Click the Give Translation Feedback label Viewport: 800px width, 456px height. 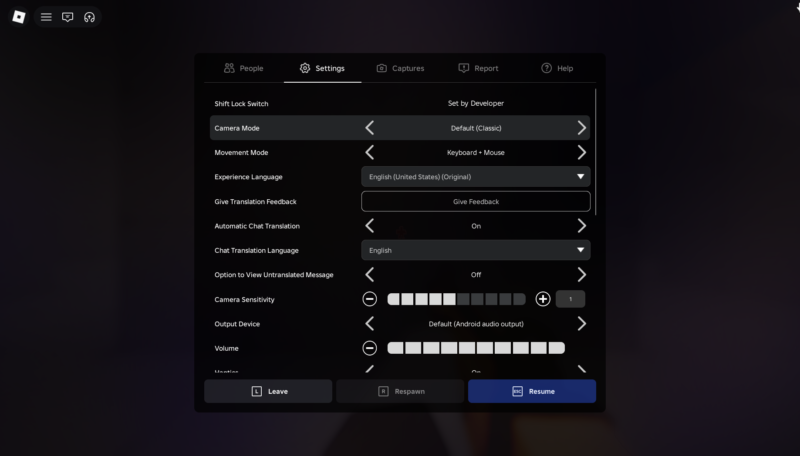256,201
